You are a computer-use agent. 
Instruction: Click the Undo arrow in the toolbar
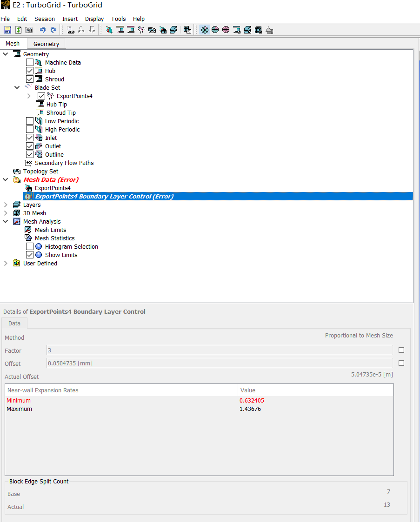tap(42, 30)
